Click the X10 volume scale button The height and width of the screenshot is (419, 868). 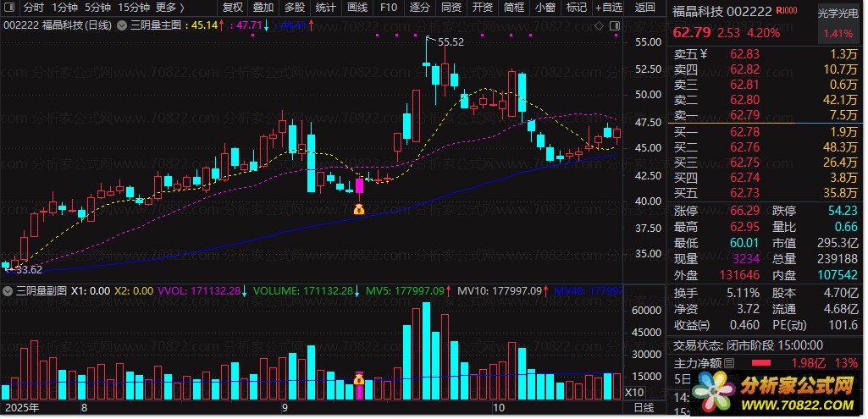click(x=633, y=393)
